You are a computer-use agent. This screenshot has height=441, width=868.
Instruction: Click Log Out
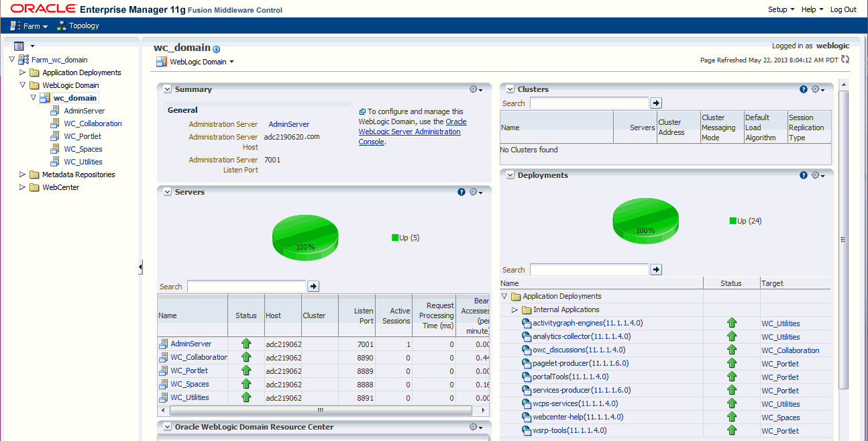pos(843,9)
